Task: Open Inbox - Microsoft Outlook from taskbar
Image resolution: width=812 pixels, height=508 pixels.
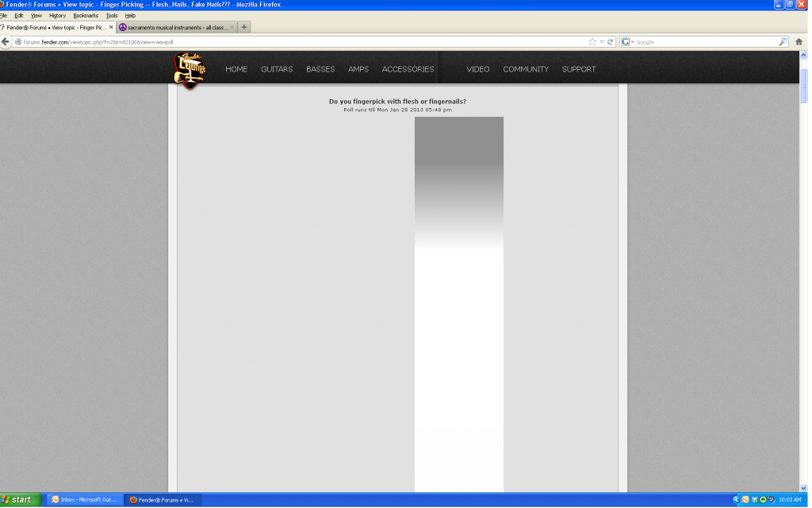Action: tap(84, 500)
